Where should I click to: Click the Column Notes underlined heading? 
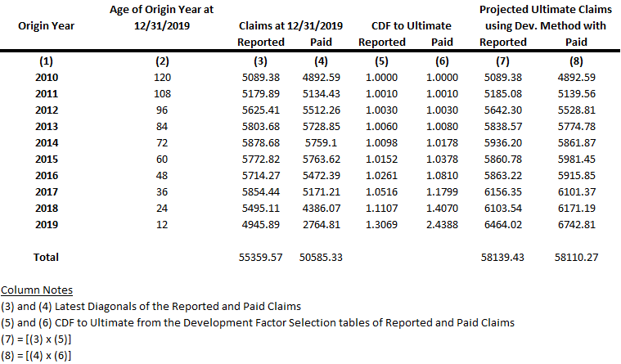pos(37,290)
